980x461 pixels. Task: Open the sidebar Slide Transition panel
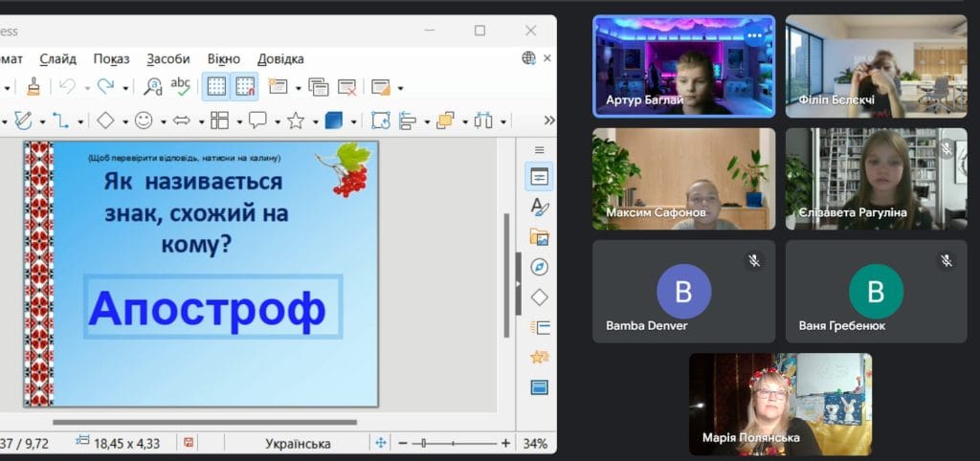pos(540,327)
